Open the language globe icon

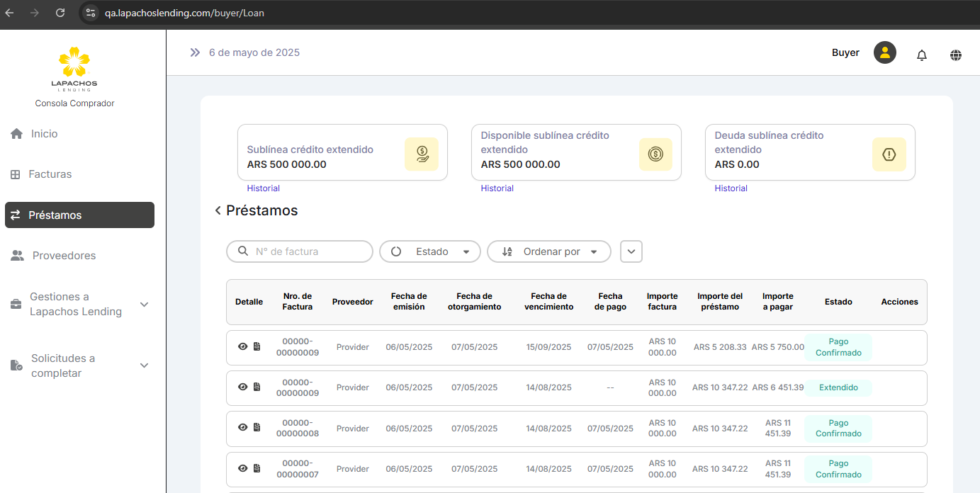pyautogui.click(x=956, y=55)
